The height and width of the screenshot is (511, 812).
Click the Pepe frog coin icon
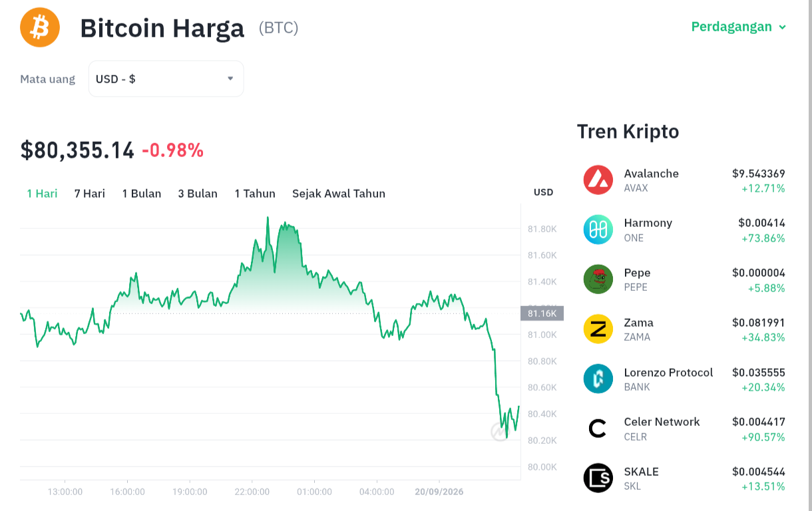(x=598, y=279)
